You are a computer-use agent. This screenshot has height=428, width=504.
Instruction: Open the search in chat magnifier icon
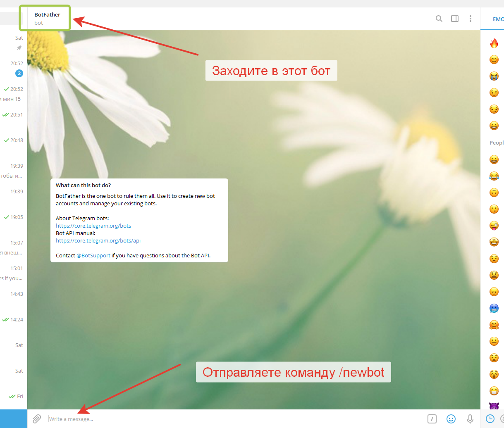click(x=439, y=19)
